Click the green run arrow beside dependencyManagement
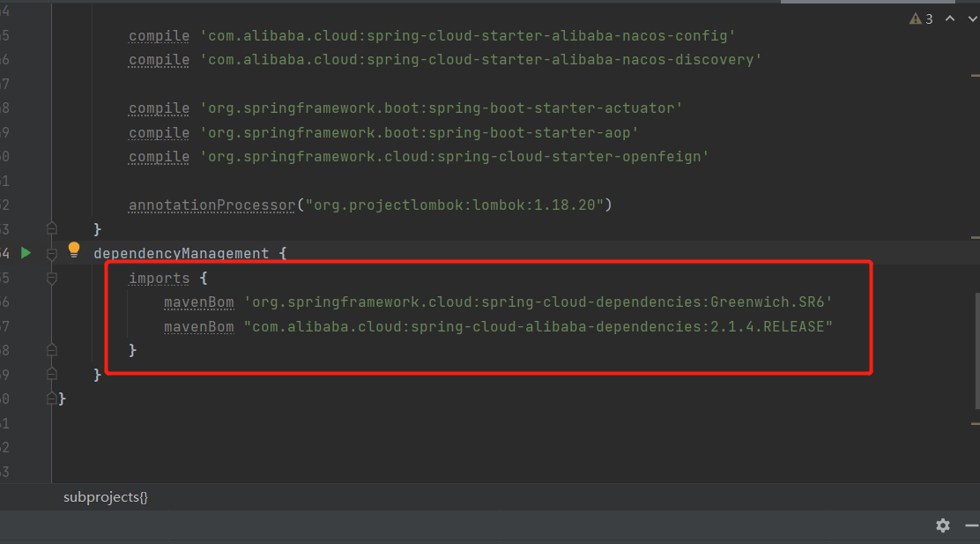This screenshot has width=980, height=544. coord(26,252)
